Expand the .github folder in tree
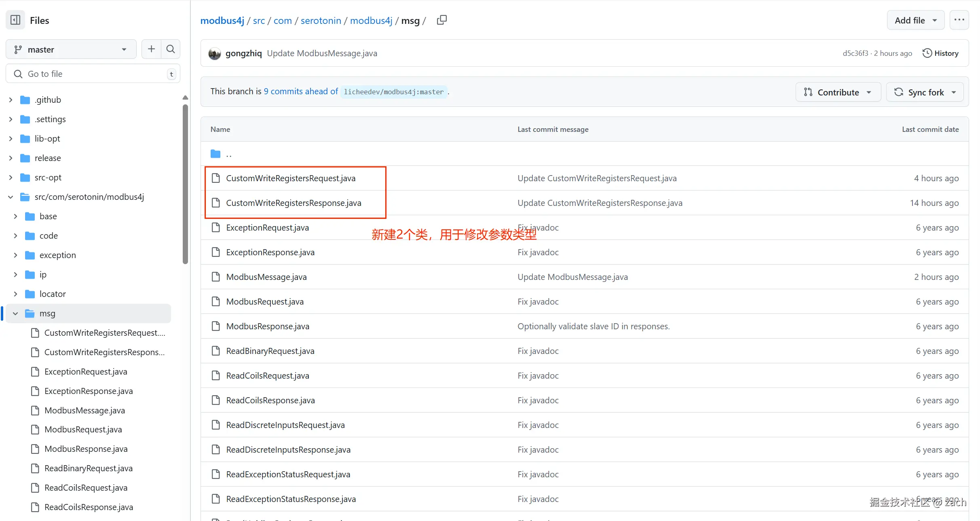 coord(11,100)
